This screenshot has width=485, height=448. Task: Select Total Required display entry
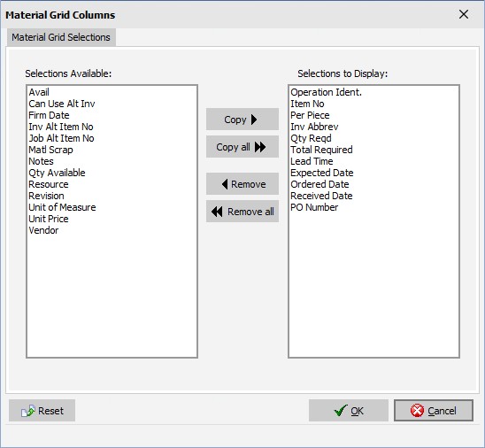pos(321,150)
